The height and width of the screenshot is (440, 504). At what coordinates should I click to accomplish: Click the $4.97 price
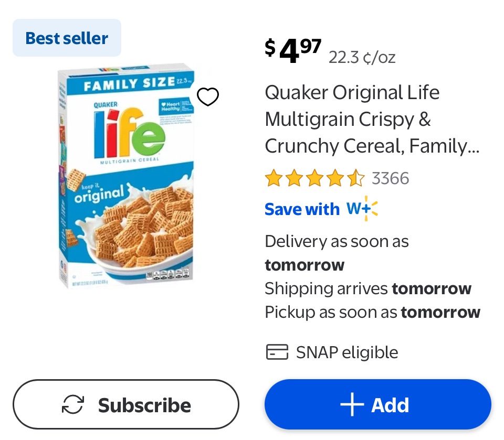point(292,50)
